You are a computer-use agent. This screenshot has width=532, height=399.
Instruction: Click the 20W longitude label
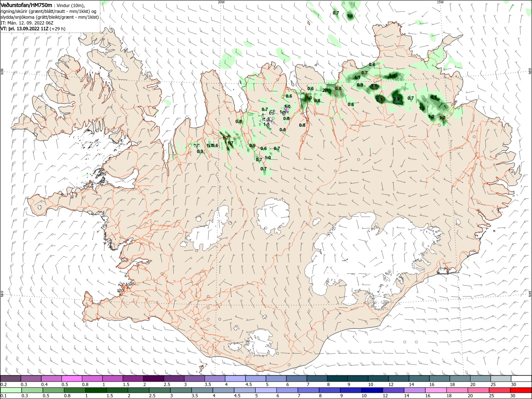221,2
